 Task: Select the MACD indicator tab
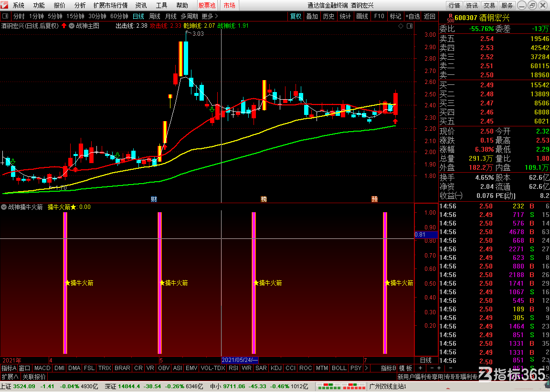42,368
